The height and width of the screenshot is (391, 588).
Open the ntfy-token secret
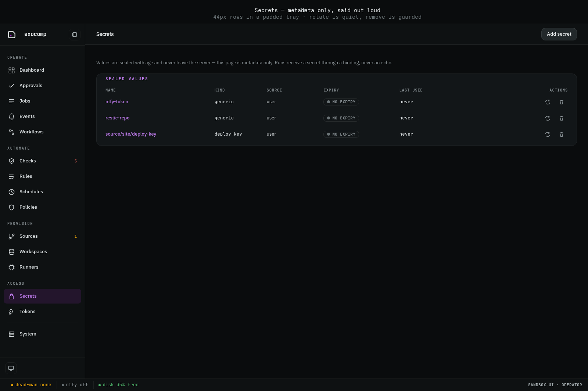117,102
